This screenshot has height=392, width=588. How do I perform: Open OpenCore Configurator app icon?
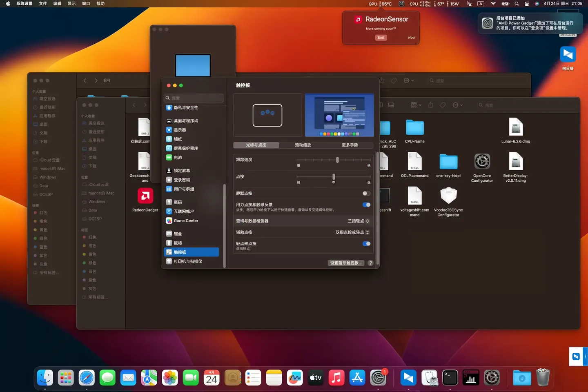[x=482, y=162]
